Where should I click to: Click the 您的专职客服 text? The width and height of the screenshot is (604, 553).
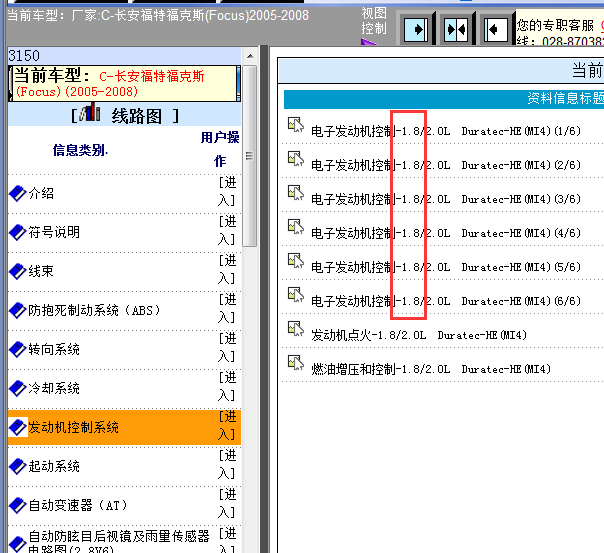click(555, 25)
